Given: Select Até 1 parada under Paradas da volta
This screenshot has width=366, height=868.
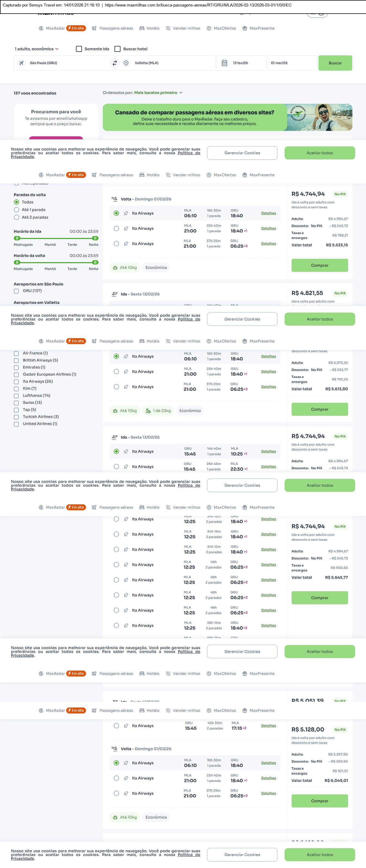Looking at the screenshot, I should tap(17, 210).
